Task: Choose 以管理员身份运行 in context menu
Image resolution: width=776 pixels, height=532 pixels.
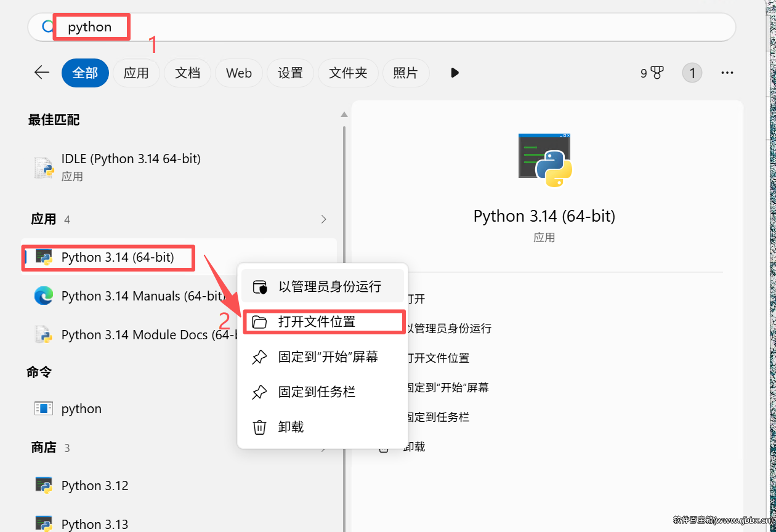Action: pyautogui.click(x=323, y=286)
